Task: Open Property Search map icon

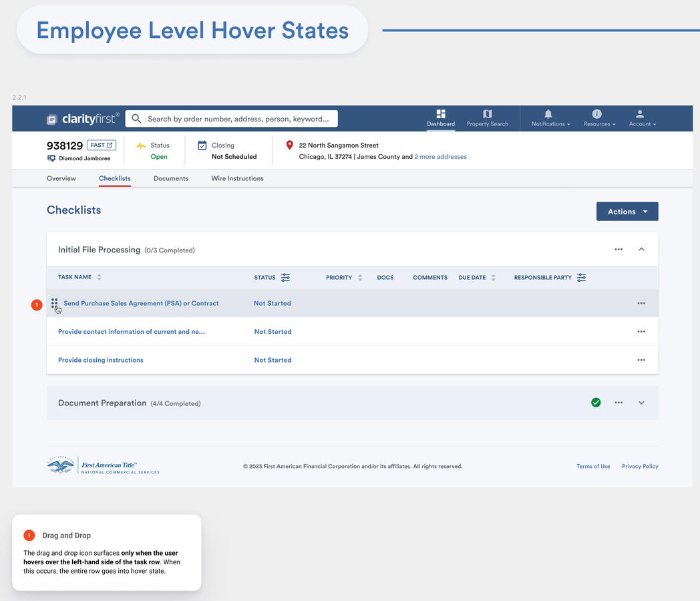Action: (x=487, y=114)
